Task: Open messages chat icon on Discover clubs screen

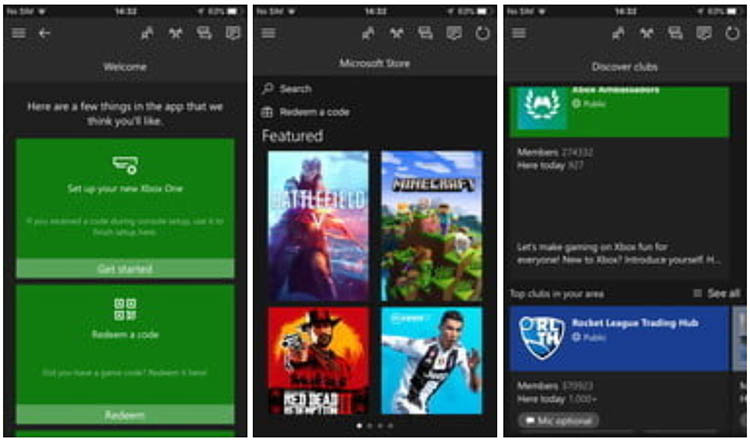Action: coord(675,33)
